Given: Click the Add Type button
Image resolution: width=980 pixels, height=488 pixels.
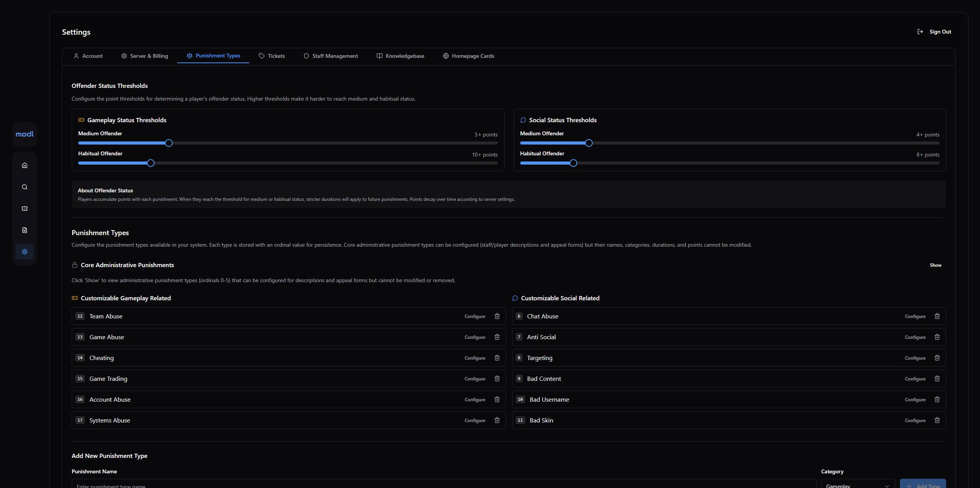Looking at the screenshot, I should [x=923, y=484].
